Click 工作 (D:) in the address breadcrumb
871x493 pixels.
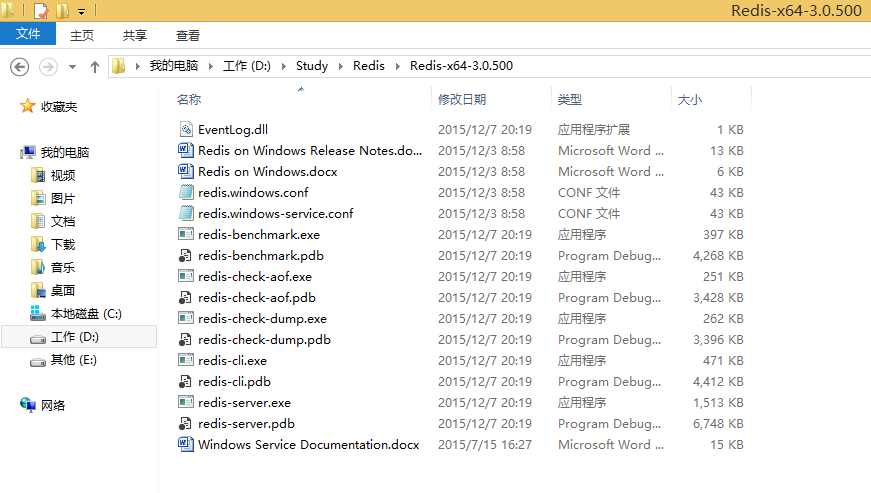[x=247, y=66]
